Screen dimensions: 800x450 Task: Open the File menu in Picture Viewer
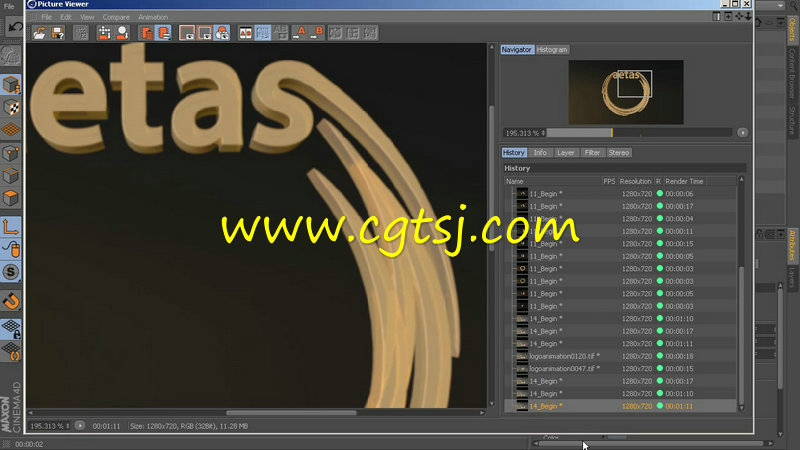click(x=46, y=17)
